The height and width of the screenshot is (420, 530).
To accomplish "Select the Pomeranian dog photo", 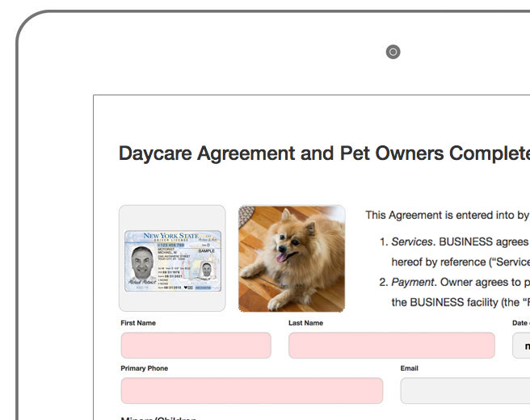I will click(x=292, y=258).
